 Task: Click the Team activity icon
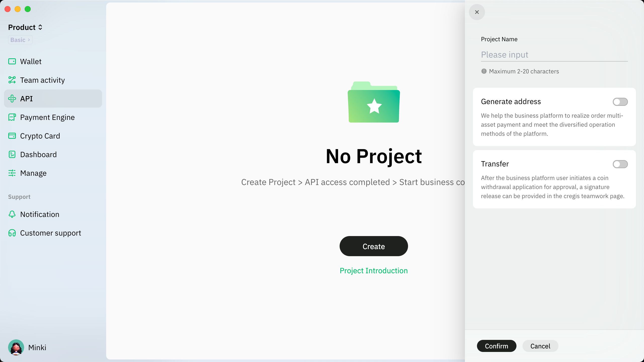click(12, 80)
